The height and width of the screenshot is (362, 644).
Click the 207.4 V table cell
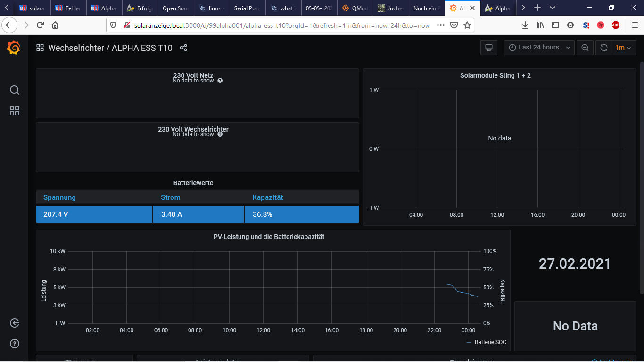[94, 214]
